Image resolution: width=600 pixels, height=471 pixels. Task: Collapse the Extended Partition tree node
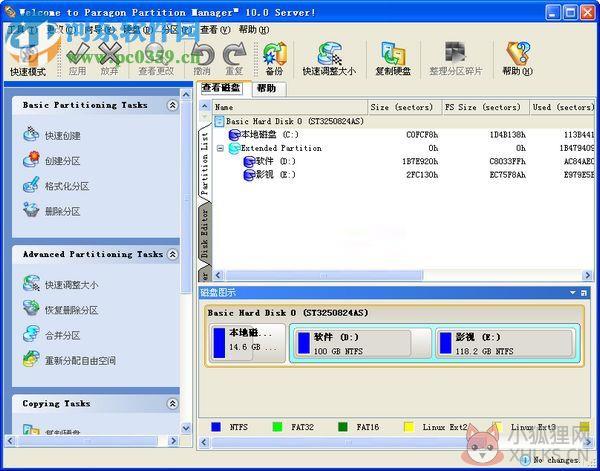tap(220, 148)
